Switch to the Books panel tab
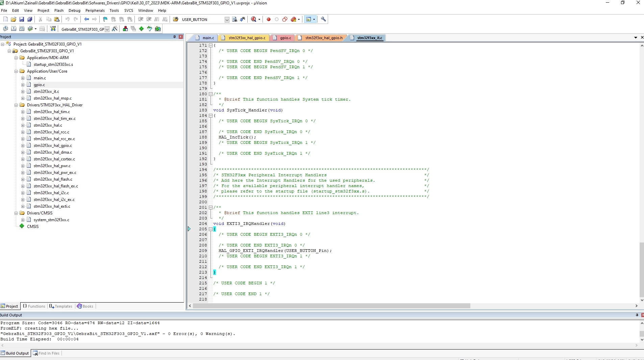The height and width of the screenshot is (360, 644). click(85, 306)
